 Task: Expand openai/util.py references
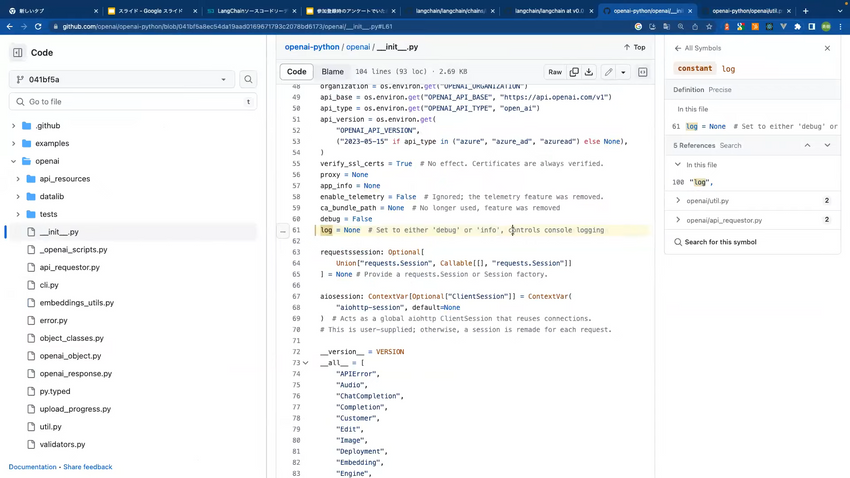(x=678, y=201)
